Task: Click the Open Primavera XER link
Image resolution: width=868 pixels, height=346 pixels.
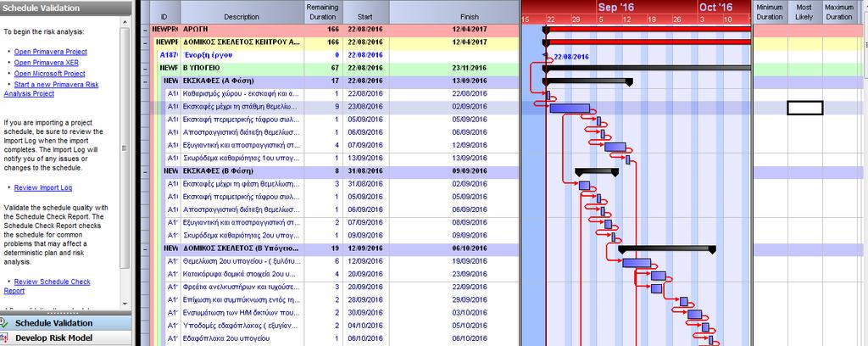Action: click(x=47, y=63)
